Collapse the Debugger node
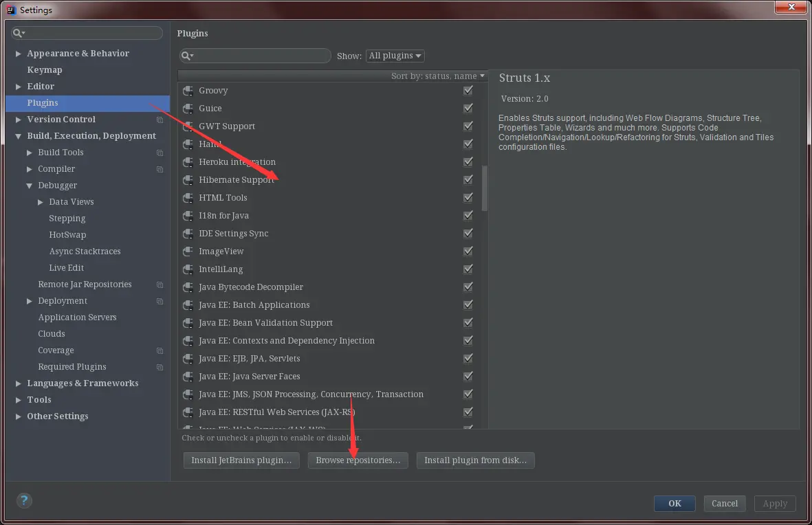812x525 pixels. click(x=30, y=186)
